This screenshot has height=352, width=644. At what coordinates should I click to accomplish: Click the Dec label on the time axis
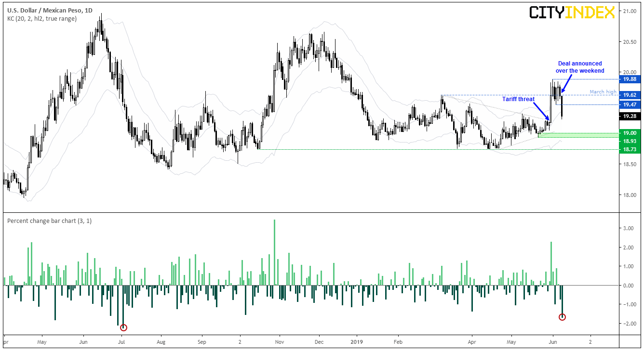coord(319,341)
